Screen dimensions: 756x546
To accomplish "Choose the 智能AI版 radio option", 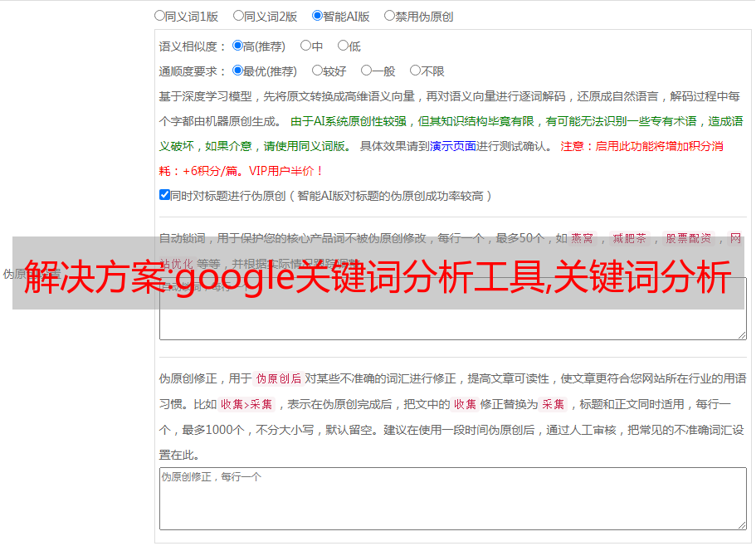I will point(317,16).
